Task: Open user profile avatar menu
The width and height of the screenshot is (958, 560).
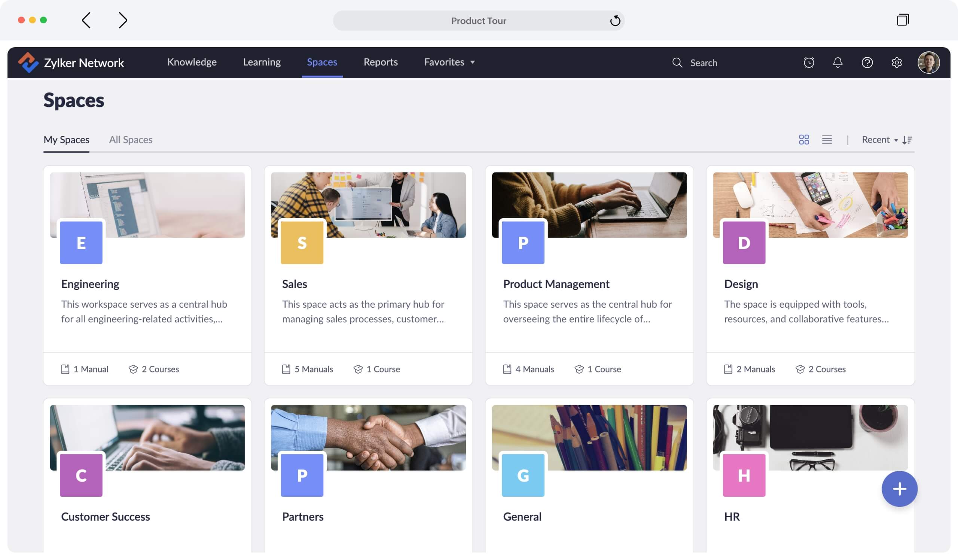Action: [928, 63]
